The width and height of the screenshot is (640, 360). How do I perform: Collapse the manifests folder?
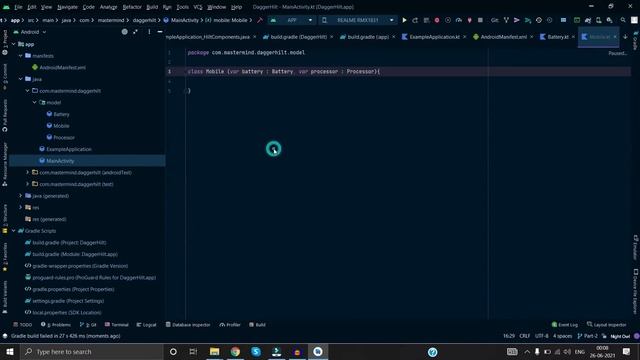coord(20,56)
